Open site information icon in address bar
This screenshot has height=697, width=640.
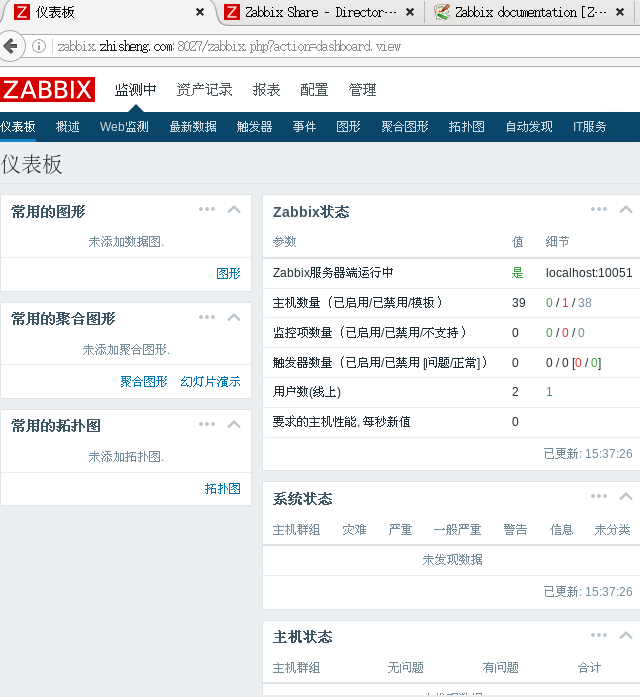[39, 46]
